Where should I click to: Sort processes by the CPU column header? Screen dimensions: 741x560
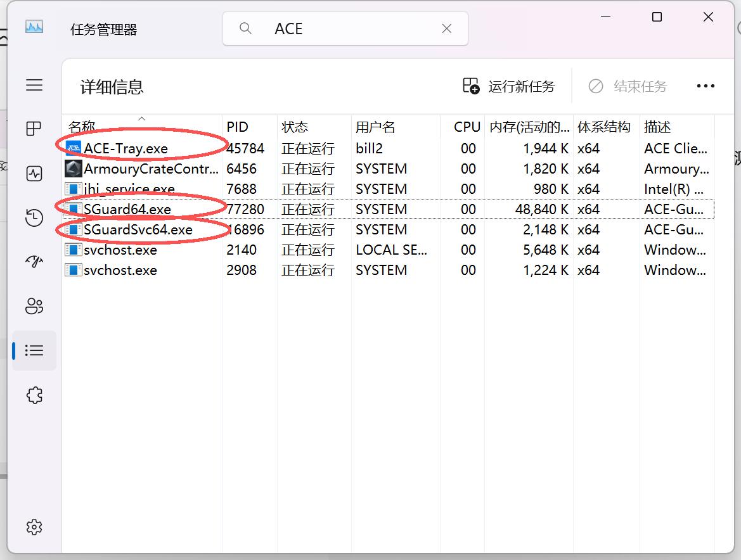pyautogui.click(x=467, y=126)
